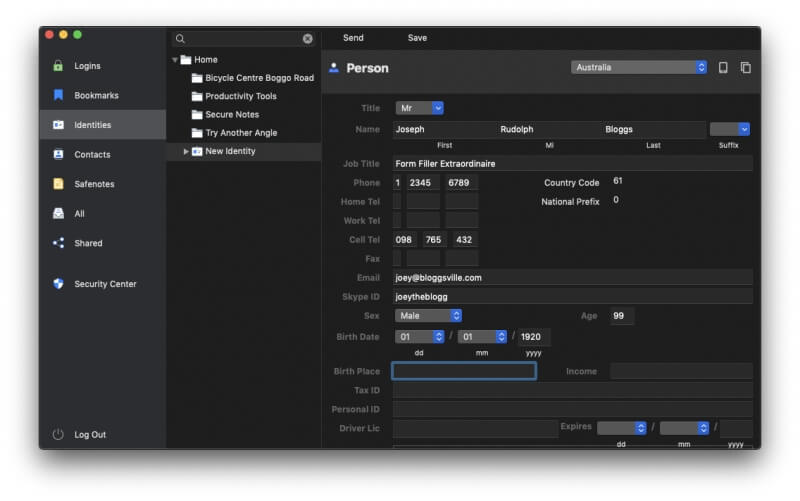Open the Birth Date day dropdown
The width and height of the screenshot is (800, 501).
click(419, 337)
